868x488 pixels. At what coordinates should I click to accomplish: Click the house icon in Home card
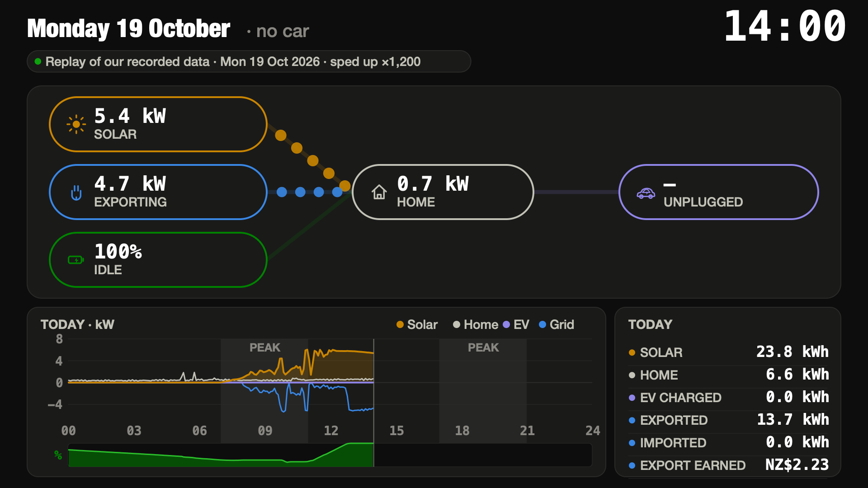pos(379,192)
